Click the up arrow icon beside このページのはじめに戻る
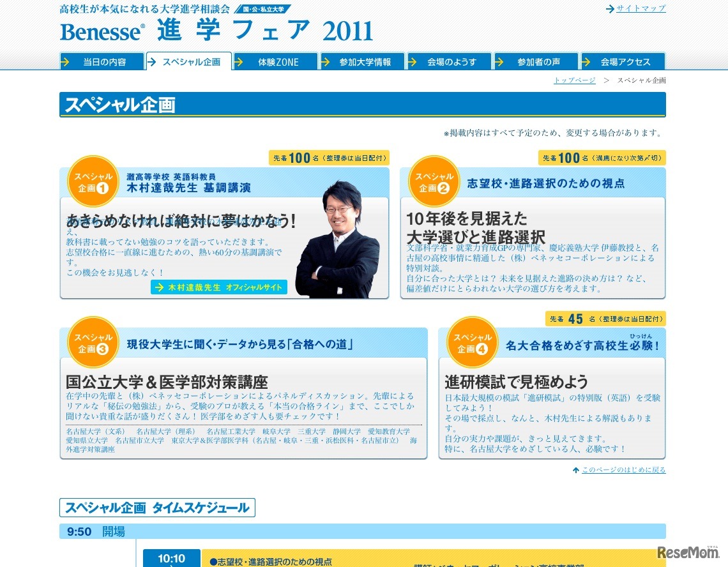Screen dimensions: 728x567 576,470
